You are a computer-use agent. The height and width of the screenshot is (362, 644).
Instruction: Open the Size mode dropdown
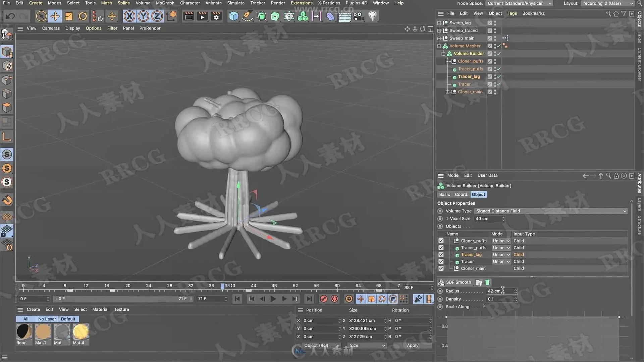[367, 346]
